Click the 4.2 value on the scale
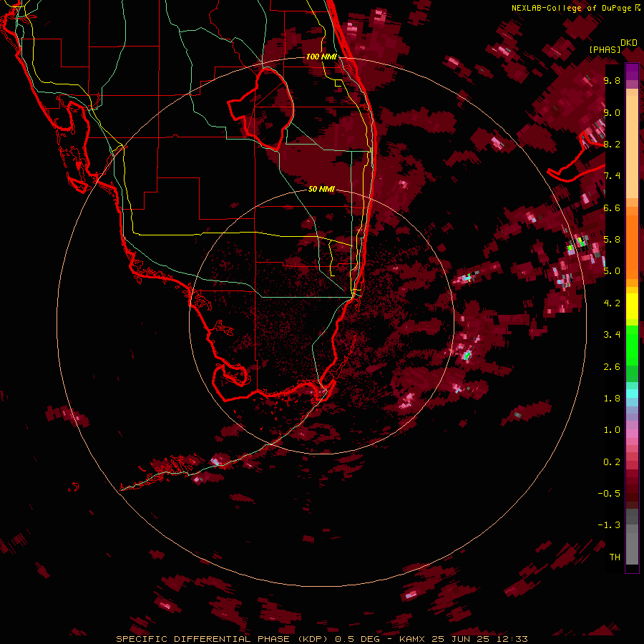The image size is (644, 644). pos(612,303)
